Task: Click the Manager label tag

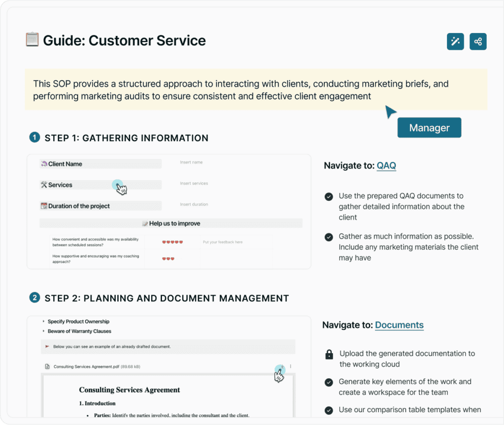Action: [x=429, y=128]
